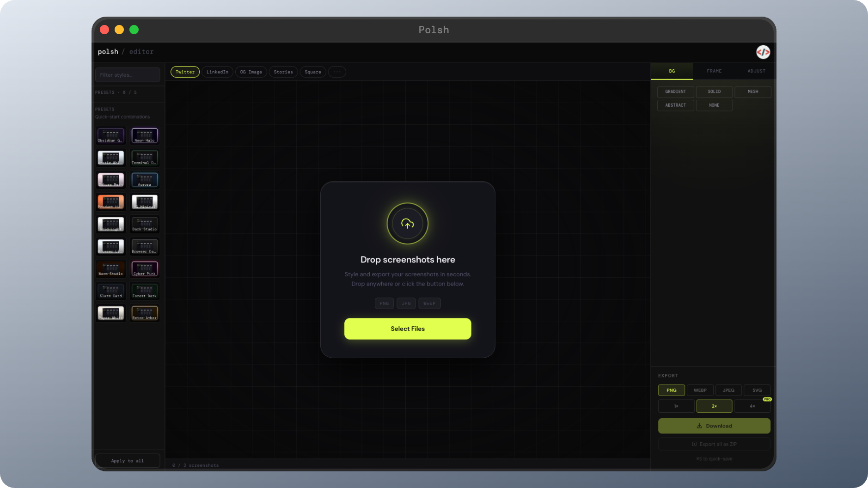
Task: Click the green maximize window button
Action: click(x=134, y=30)
